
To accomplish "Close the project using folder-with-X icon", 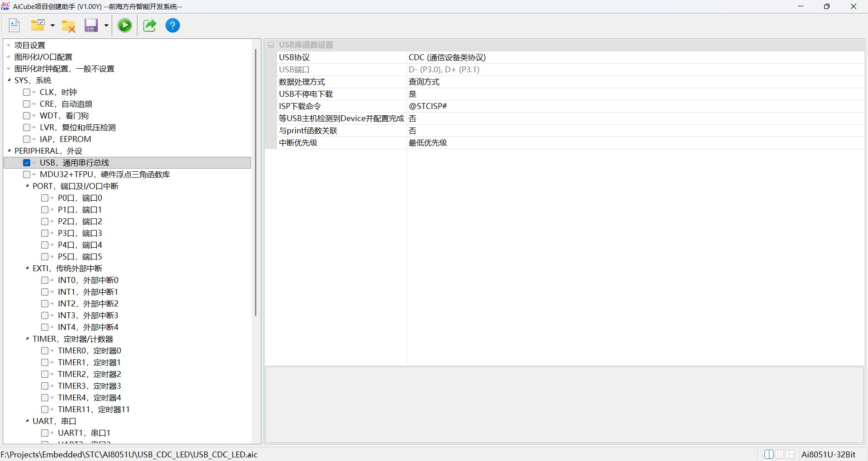I will (x=68, y=26).
